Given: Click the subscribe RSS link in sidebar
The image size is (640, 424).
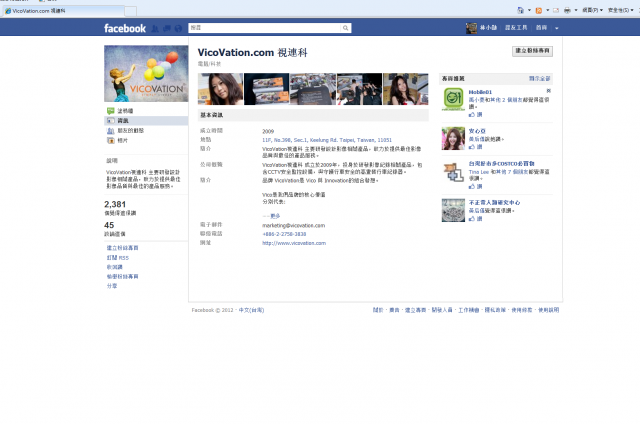Looking at the screenshot, I should (x=118, y=258).
